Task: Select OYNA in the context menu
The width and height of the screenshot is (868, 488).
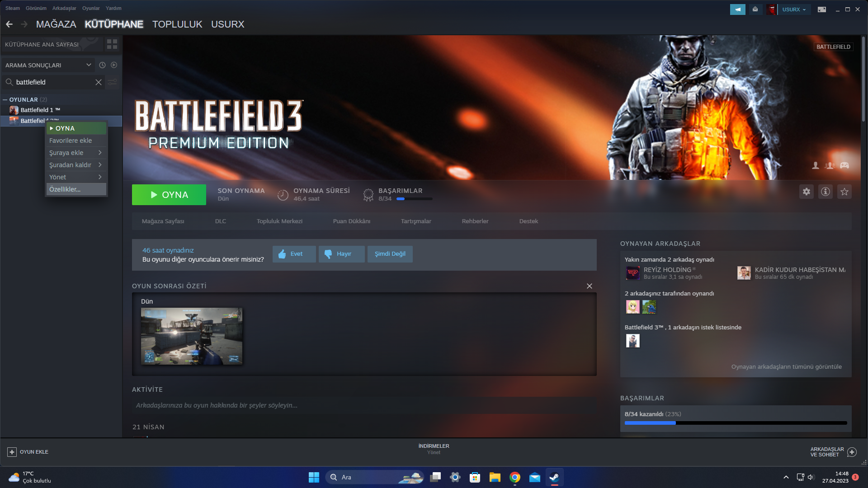Action: (x=76, y=128)
